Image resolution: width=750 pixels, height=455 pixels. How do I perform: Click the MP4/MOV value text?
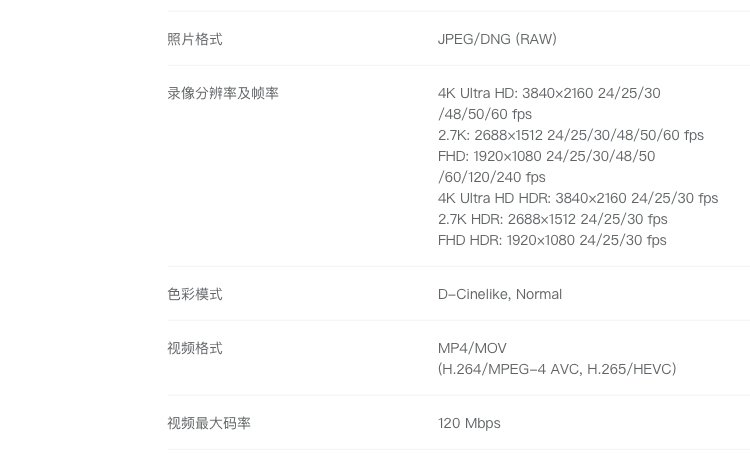click(472, 348)
